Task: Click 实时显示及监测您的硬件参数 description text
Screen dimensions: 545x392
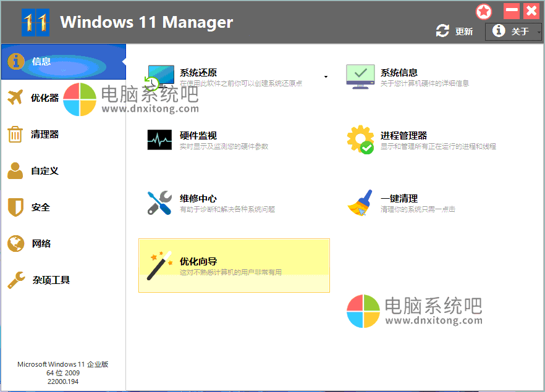Action: pyautogui.click(x=224, y=146)
